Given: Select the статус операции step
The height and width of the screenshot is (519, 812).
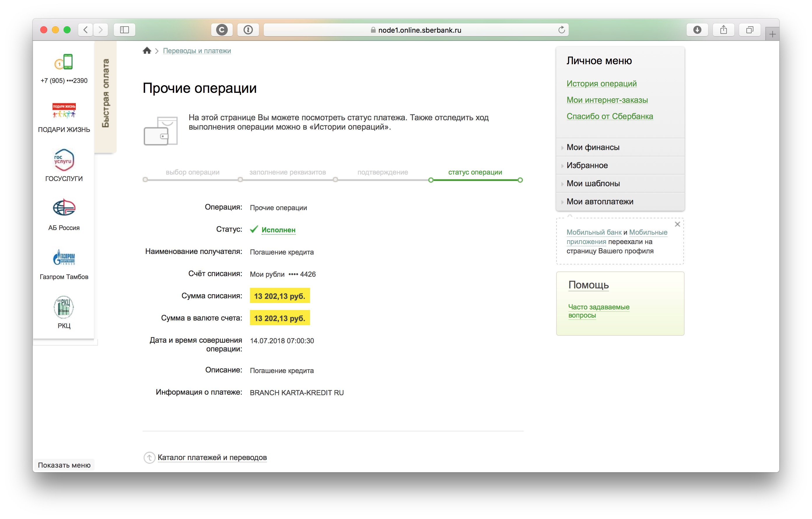Looking at the screenshot, I should (475, 172).
